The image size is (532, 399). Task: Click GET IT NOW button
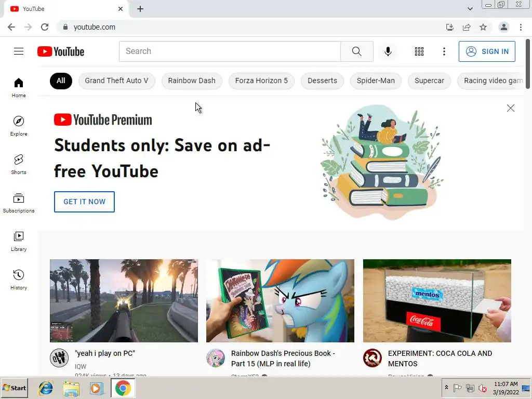click(85, 202)
